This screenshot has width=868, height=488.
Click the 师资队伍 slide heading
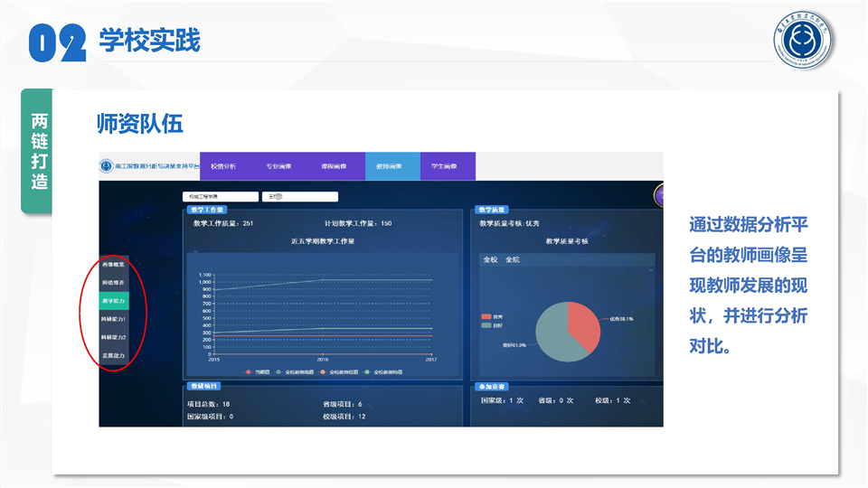(139, 124)
